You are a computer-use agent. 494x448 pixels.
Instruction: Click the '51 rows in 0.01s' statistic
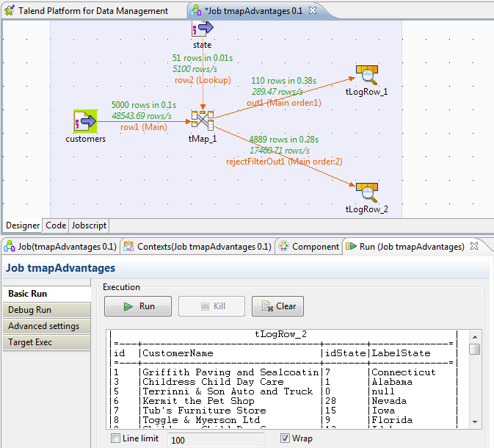(x=203, y=58)
